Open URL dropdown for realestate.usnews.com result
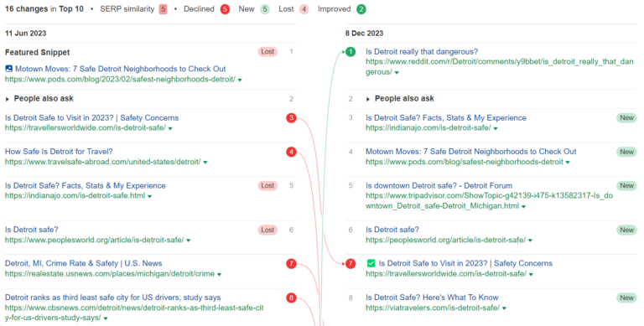644x326 pixels. [x=220, y=274]
